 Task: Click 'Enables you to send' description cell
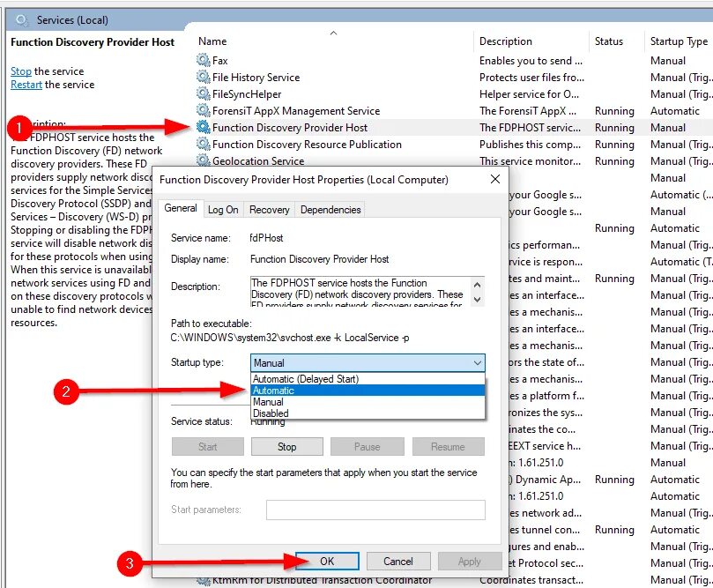click(531, 61)
